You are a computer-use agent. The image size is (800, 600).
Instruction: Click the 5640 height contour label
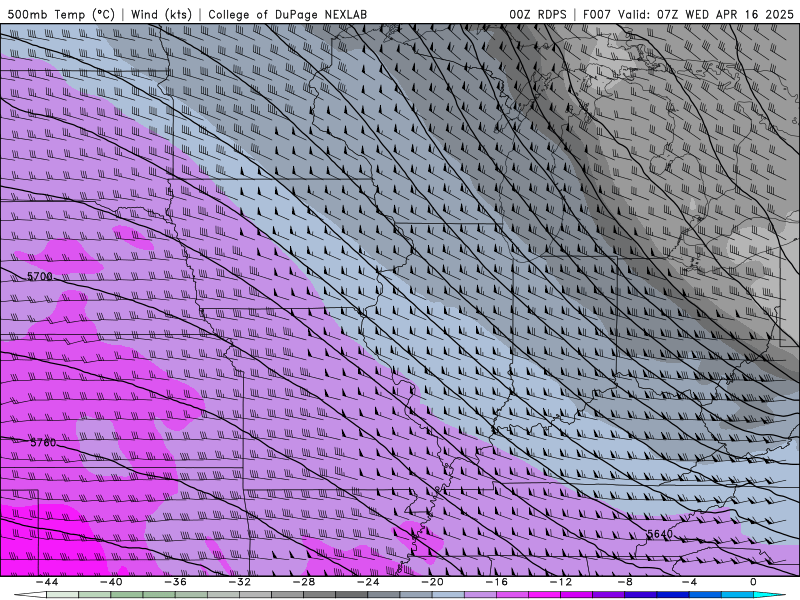click(x=660, y=534)
